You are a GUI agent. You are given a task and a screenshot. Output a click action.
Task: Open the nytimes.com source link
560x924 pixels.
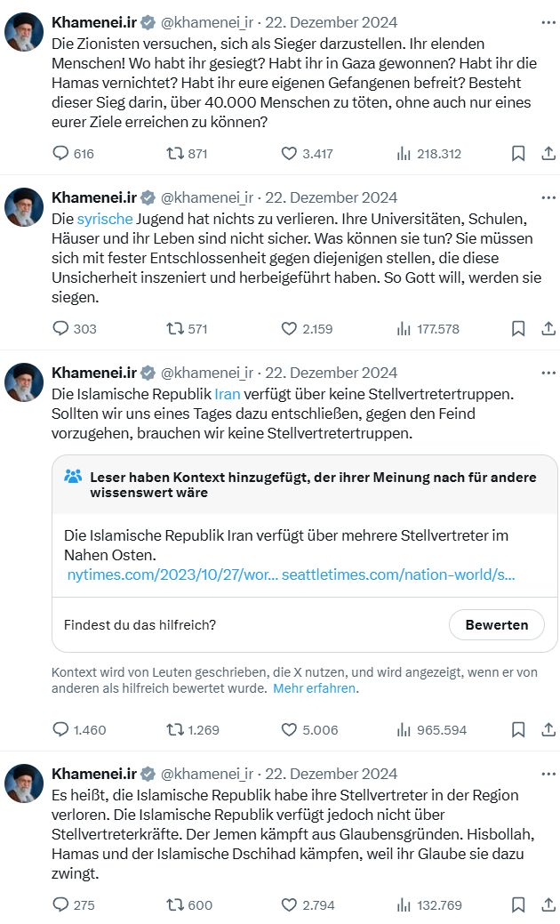[172, 574]
